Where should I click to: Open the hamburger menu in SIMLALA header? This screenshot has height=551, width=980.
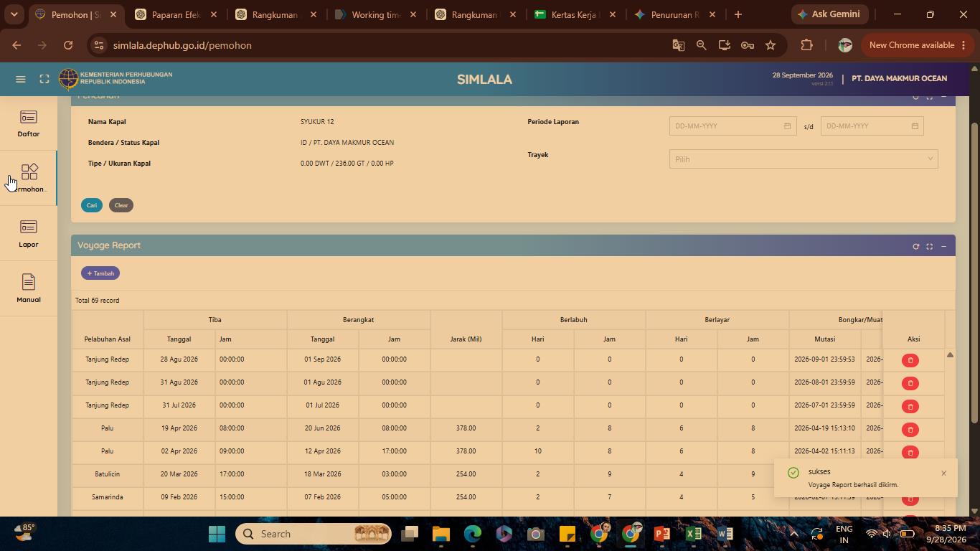[21, 79]
